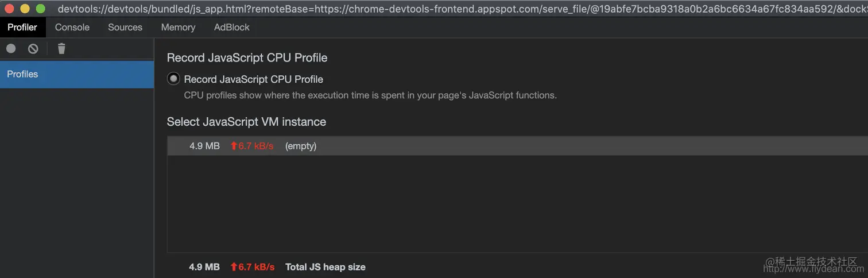
Task: Click the Select JavaScript VM instance heading
Action: point(246,122)
